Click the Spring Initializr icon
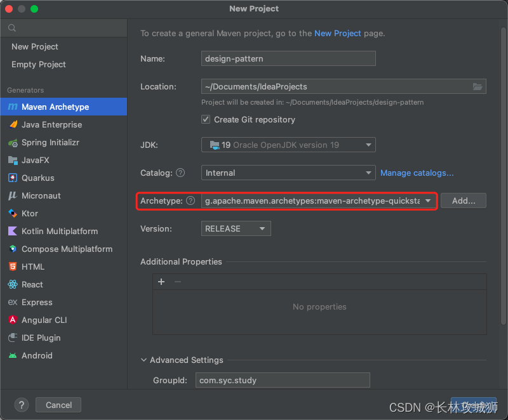This screenshot has height=420, width=508. [x=13, y=142]
